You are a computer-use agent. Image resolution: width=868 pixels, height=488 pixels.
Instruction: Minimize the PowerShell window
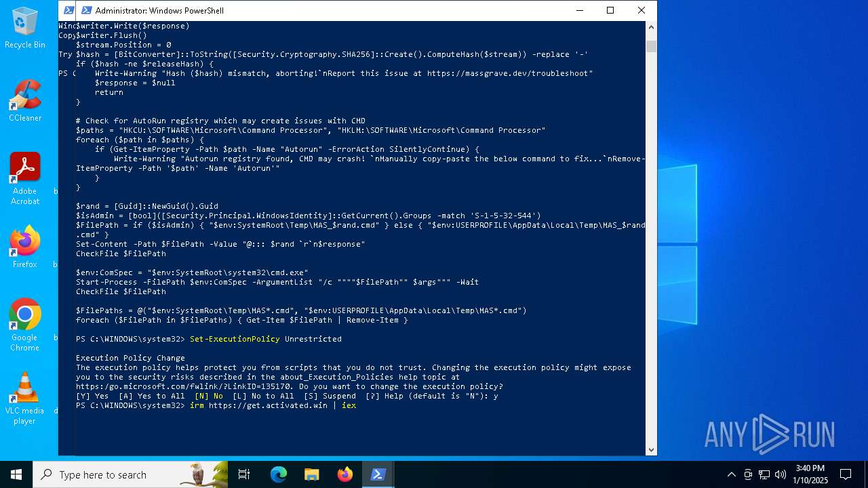click(x=579, y=10)
